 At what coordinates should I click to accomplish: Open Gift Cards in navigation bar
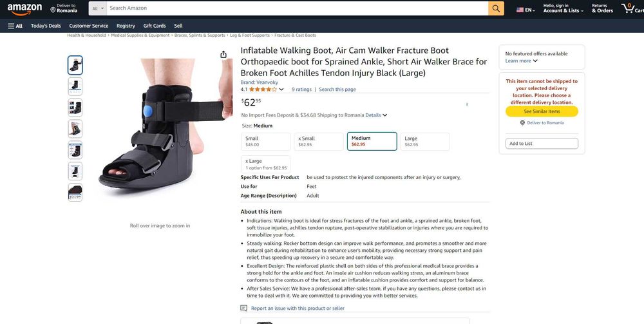[155, 26]
